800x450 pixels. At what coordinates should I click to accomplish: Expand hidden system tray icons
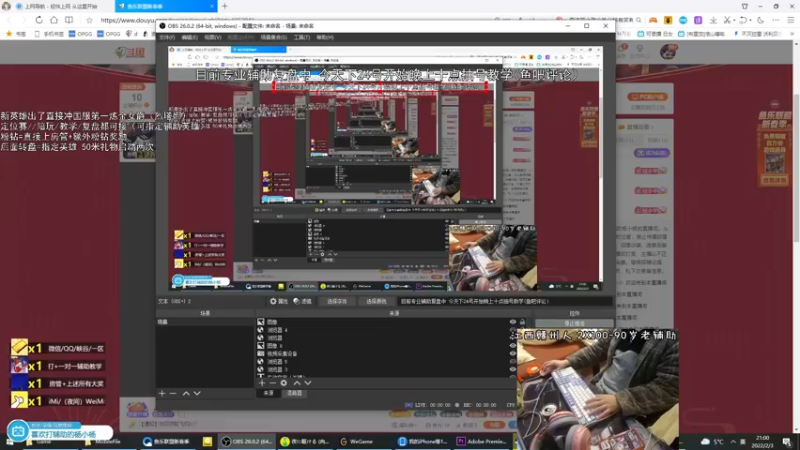(x=733, y=442)
